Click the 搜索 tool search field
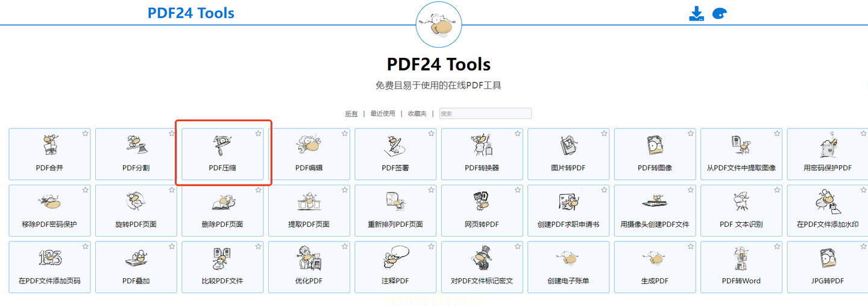Viewport: 868px width, 306px height. (485, 113)
